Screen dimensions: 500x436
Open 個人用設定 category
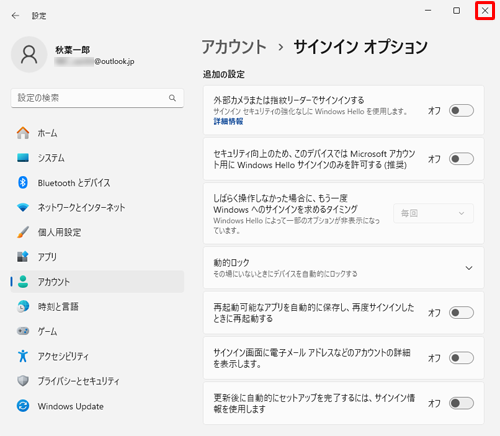[x=97, y=232]
